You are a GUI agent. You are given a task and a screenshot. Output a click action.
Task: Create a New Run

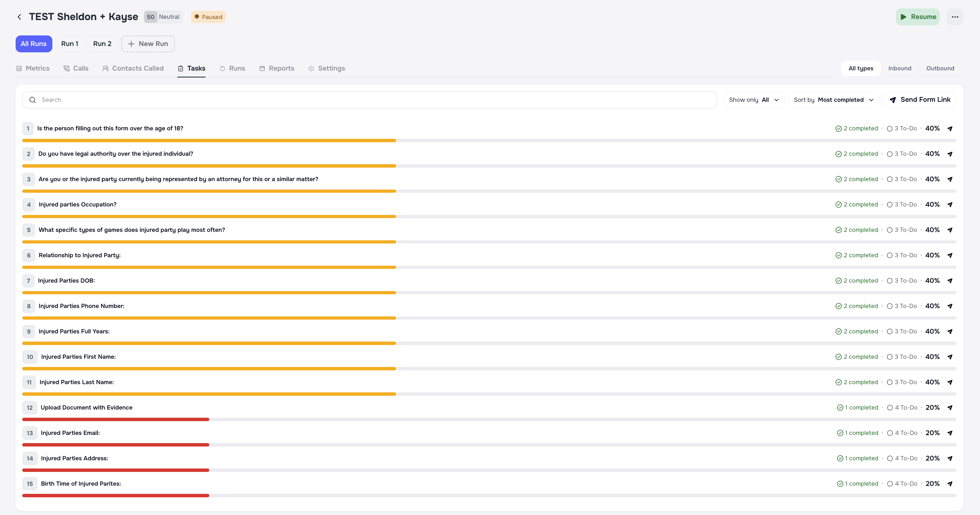pyautogui.click(x=148, y=44)
